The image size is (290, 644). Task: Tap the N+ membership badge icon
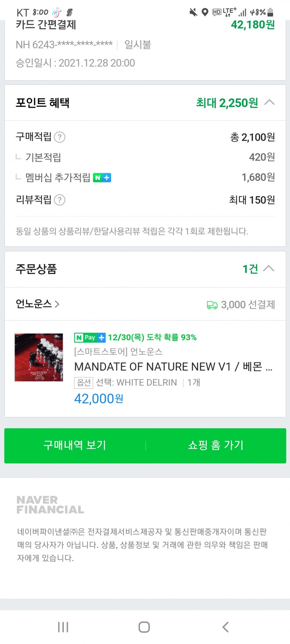[102, 178]
